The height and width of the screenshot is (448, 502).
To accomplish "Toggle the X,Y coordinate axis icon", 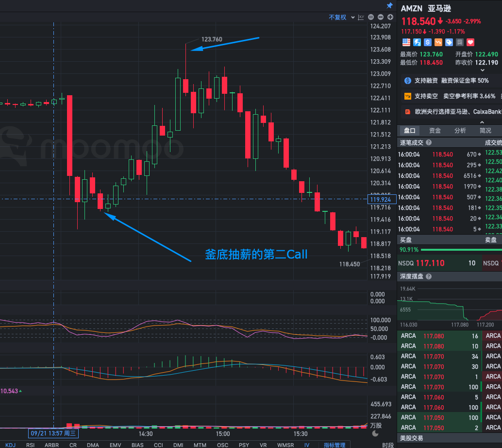I will click(361, 17).
